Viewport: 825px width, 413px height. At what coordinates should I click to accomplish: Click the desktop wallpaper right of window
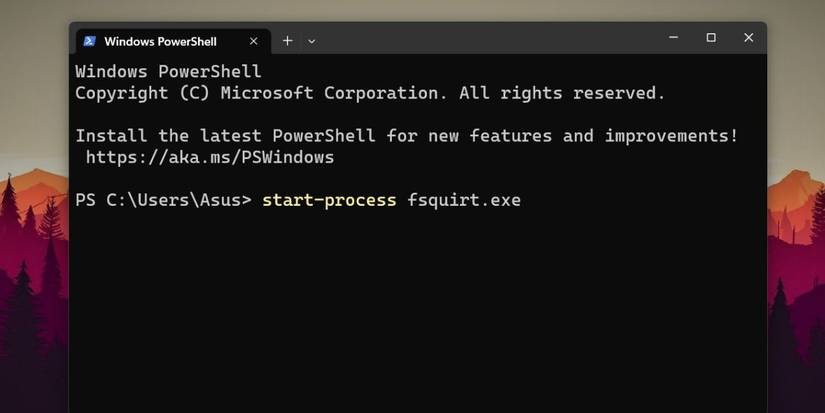click(x=796, y=250)
